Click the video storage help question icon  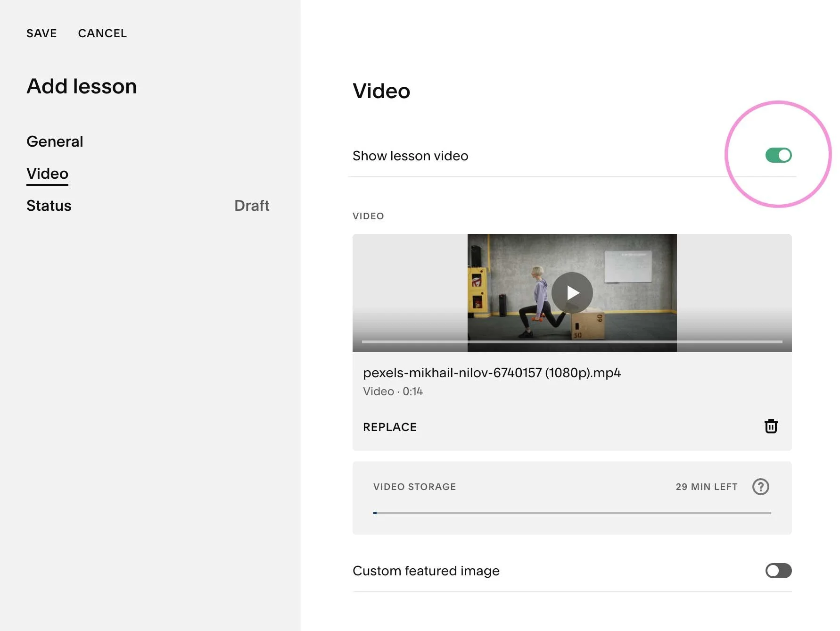760,487
